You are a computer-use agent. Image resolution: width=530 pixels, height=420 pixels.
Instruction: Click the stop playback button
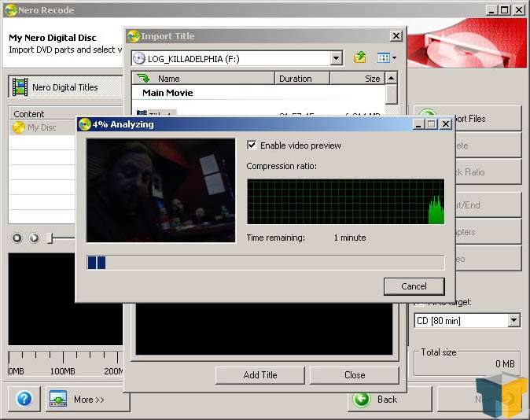(x=17, y=238)
